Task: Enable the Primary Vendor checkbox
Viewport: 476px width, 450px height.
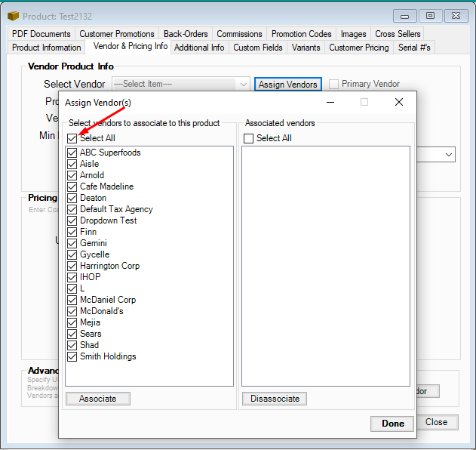Action: [x=333, y=85]
